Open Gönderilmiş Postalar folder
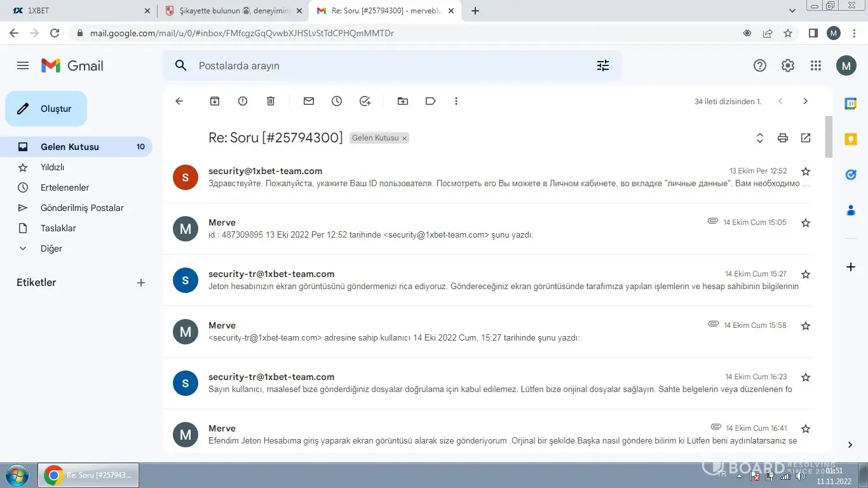This screenshot has height=488, width=868. tap(82, 208)
